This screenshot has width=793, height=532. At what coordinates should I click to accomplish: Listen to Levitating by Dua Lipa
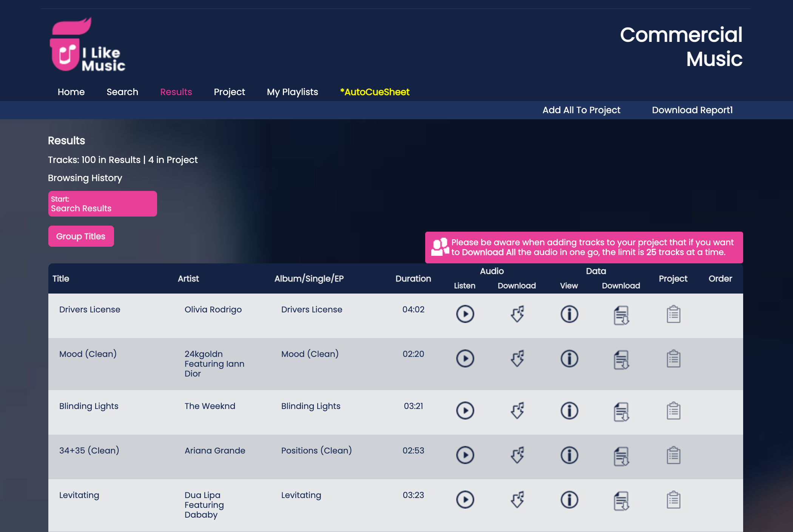tap(465, 500)
